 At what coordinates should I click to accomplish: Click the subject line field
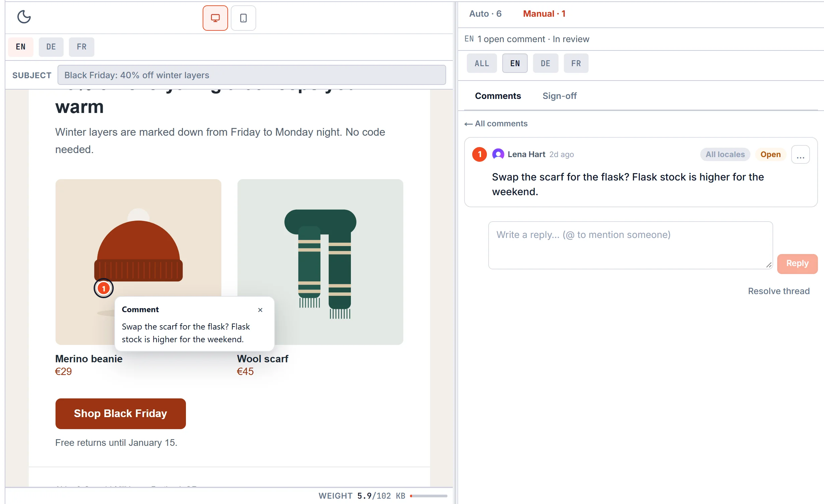(251, 75)
